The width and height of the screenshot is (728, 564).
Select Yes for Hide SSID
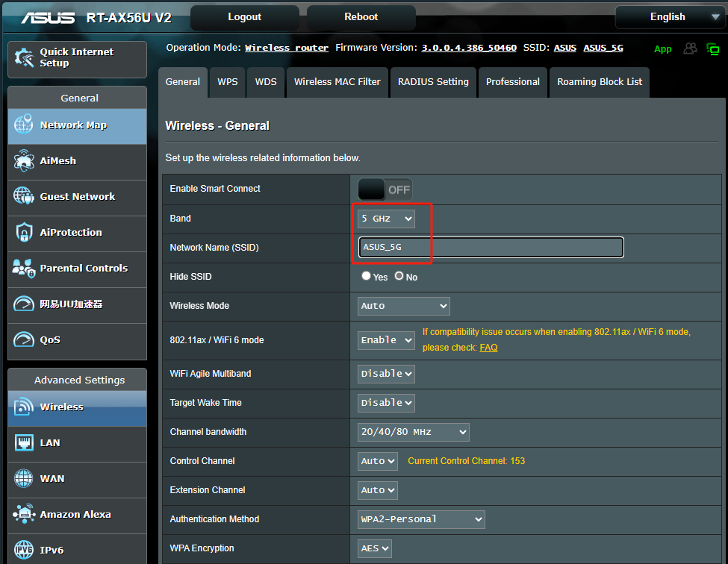(x=367, y=276)
